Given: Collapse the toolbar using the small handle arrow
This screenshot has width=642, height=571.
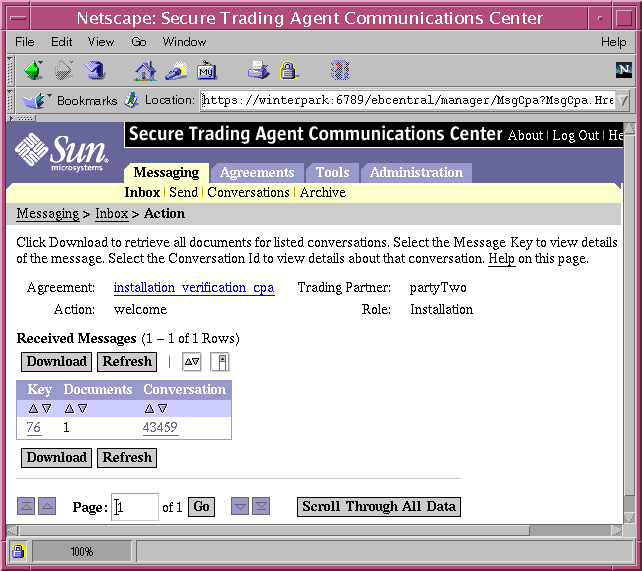Looking at the screenshot, I should (x=23, y=118).
